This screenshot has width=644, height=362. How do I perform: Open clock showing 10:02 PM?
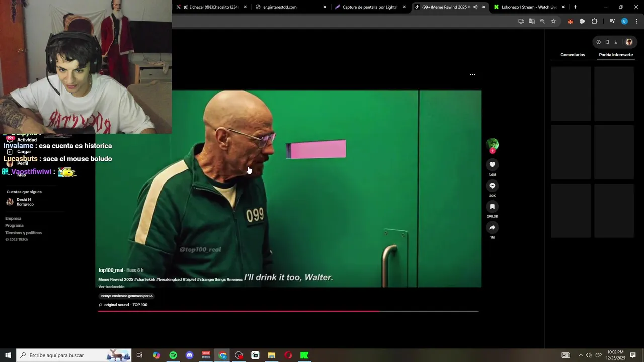(x=615, y=355)
